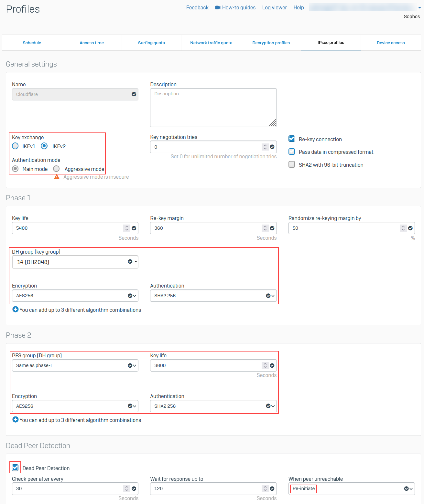The width and height of the screenshot is (424, 504).
Task: Click the checkmark icon beside the Name field
Action: coord(134,94)
